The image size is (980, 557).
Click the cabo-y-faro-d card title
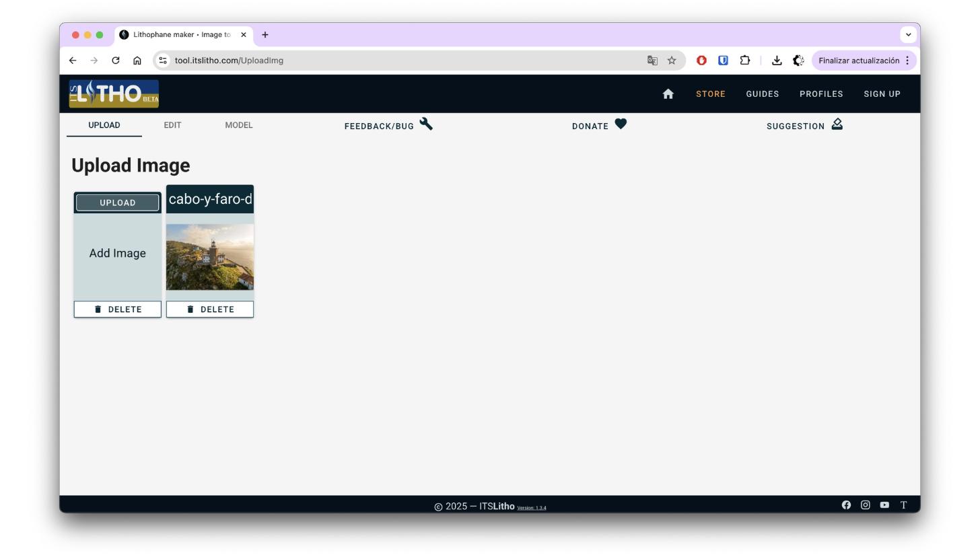(x=210, y=199)
